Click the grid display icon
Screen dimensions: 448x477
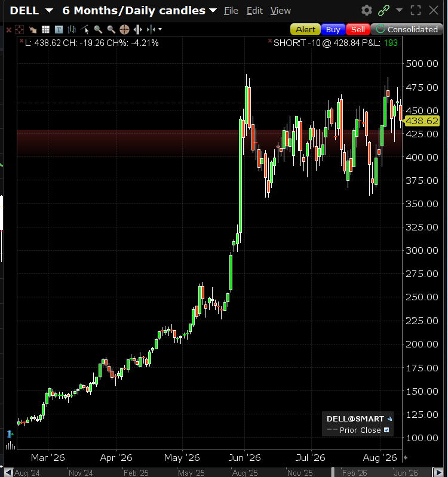(x=45, y=29)
